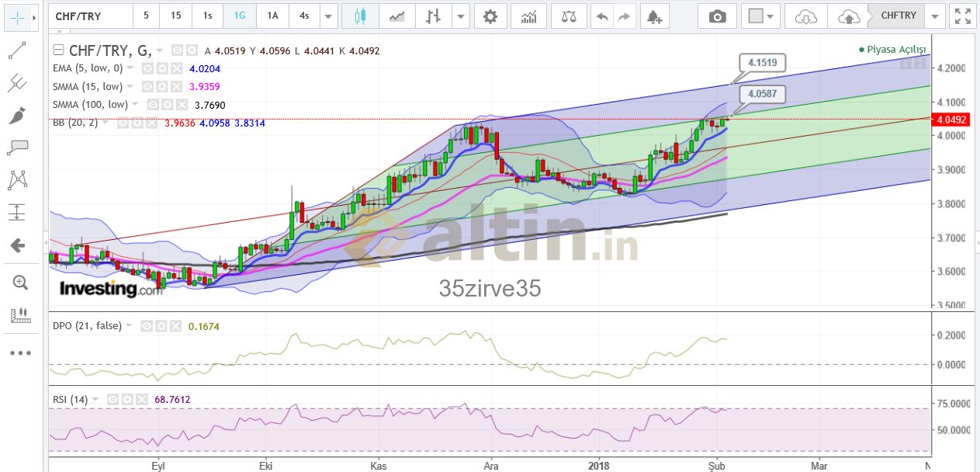This screenshot has width=980, height=472.
Task: Expand the time interval dropdown arrow
Action: [329, 16]
